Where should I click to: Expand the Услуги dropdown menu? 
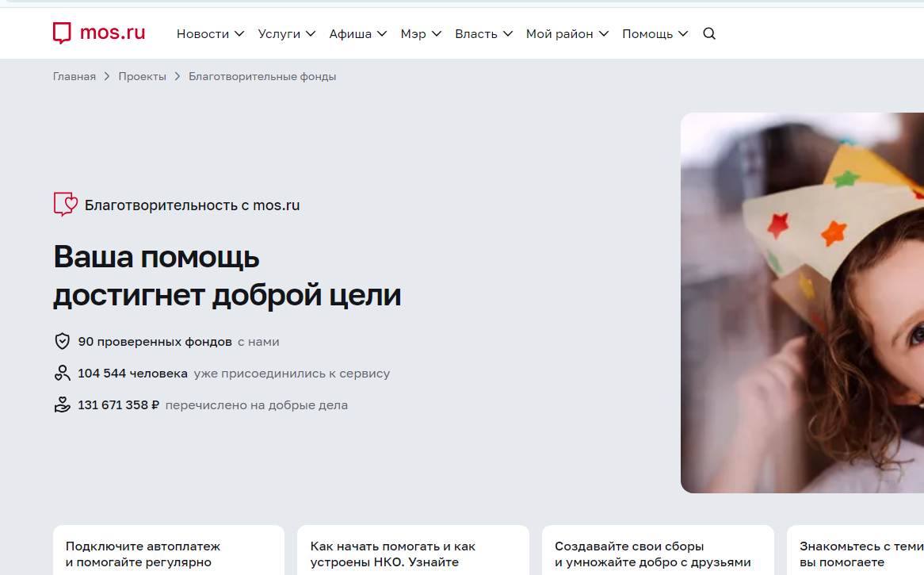[x=286, y=34]
